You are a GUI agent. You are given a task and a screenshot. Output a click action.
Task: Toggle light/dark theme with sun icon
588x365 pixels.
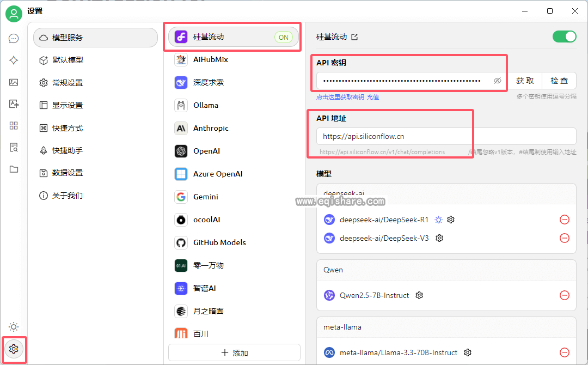(x=13, y=327)
